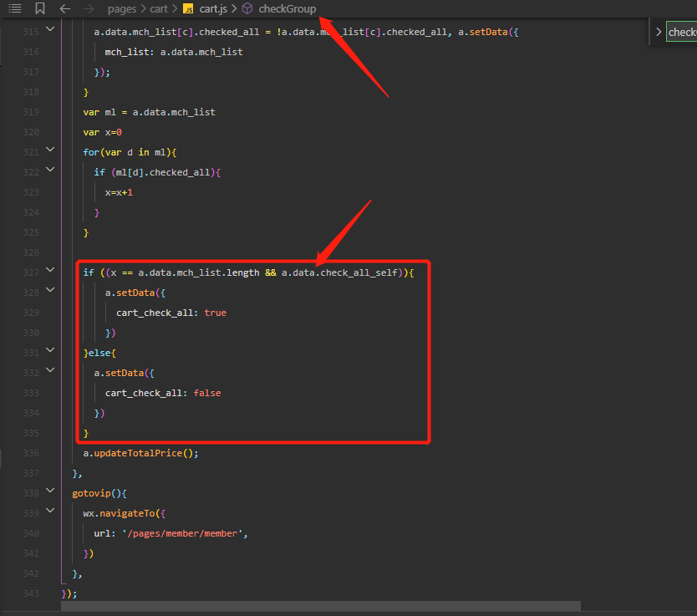The width and height of the screenshot is (697, 616).
Task: Select the pages breadcrumb segment
Action: click(x=122, y=9)
